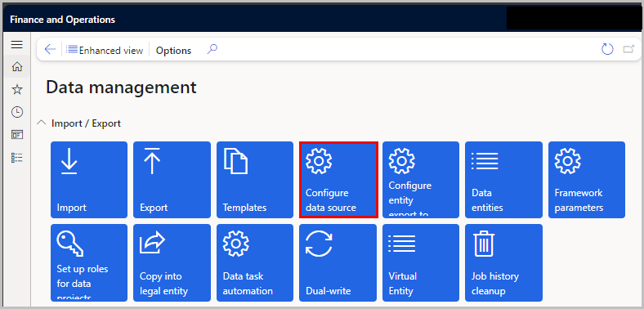Collapse the Import / Export section
Viewport: 644px width, 309px height.
point(41,123)
